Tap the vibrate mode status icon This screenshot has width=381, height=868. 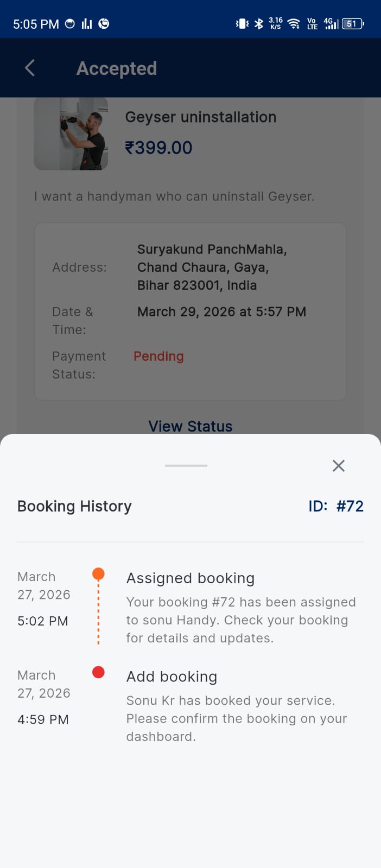[x=242, y=24]
